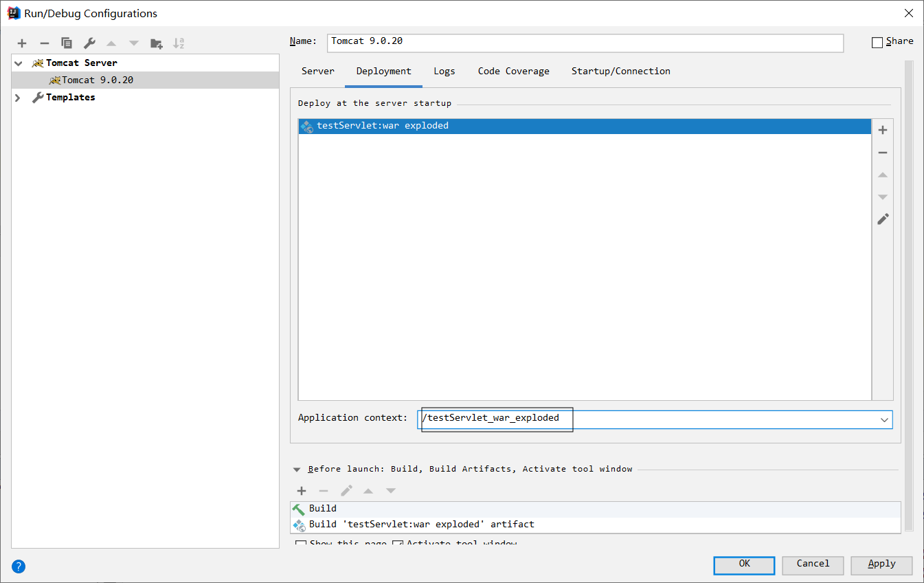Open edit defaults wrench icon in toolbar
Screen dimensions: 924x583
click(89, 43)
